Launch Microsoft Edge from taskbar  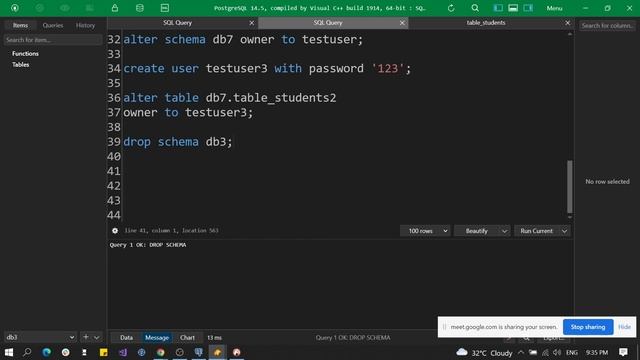click(x=47, y=352)
